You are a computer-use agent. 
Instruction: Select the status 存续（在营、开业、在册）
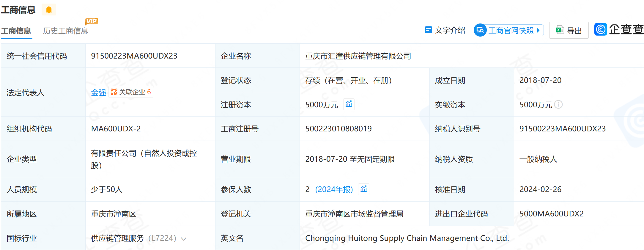(x=349, y=81)
